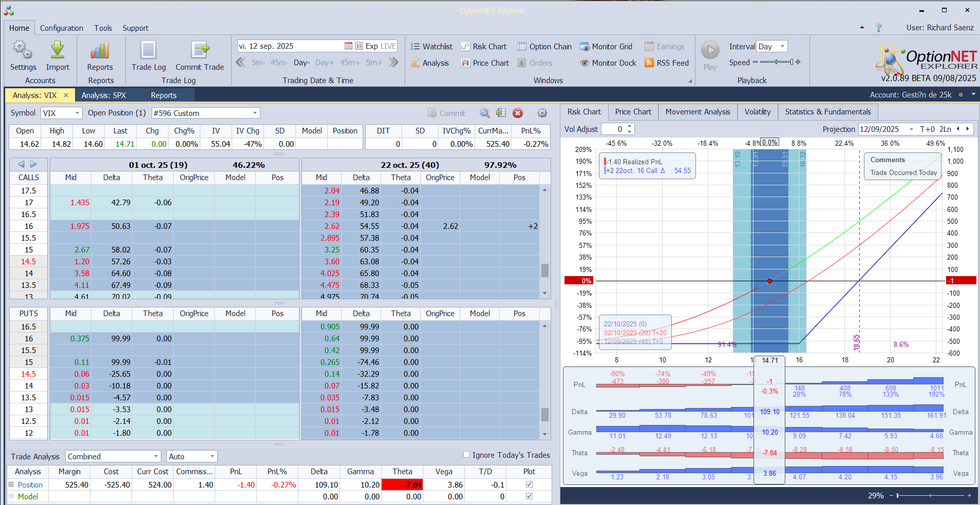Open the Reports bar chart icon
The width and height of the screenshot is (980, 505).
click(x=100, y=50)
